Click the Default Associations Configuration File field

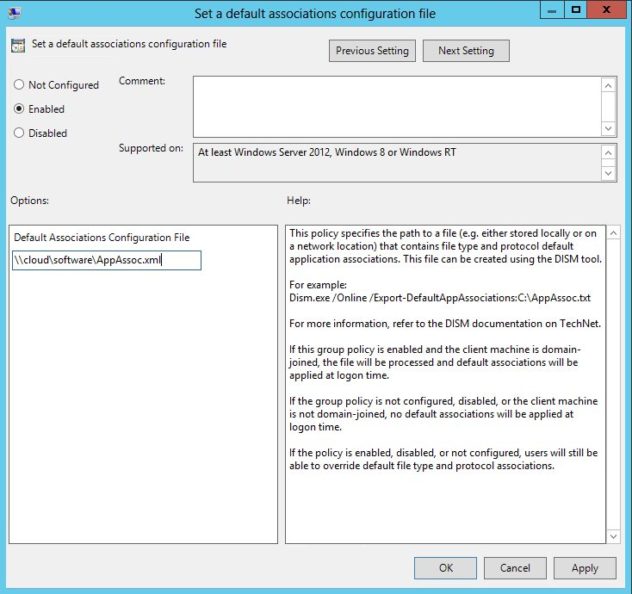click(x=107, y=261)
